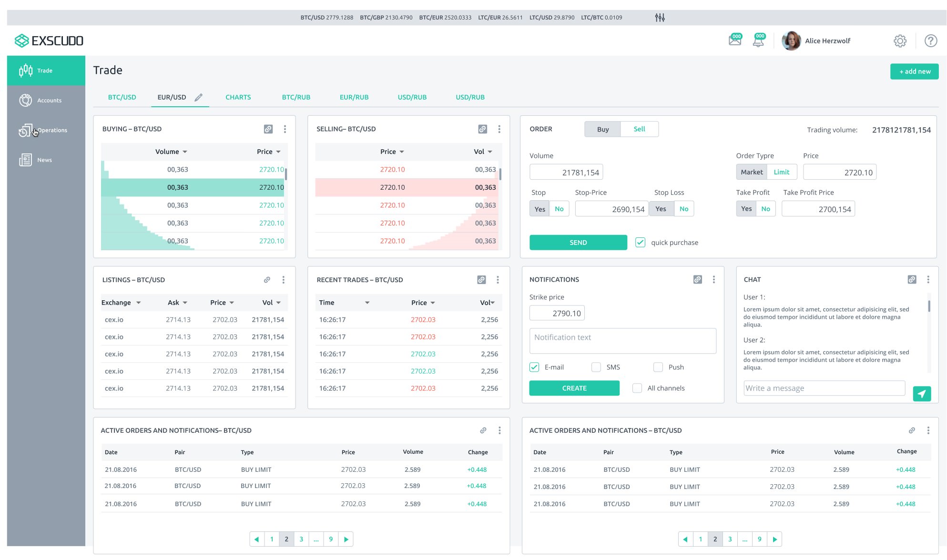This screenshot has width=947, height=560.
Task: Set Take Profit to No
Action: coord(765,209)
